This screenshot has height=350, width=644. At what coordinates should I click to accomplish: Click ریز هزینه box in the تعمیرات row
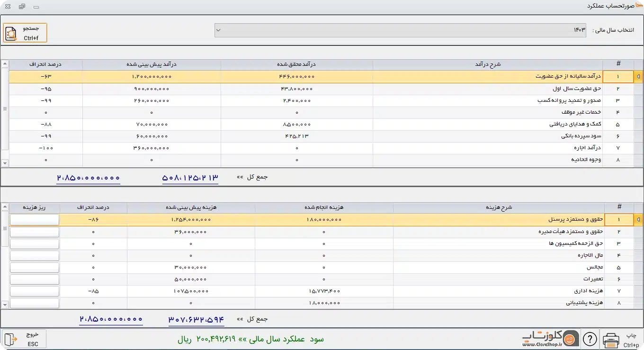(35, 279)
